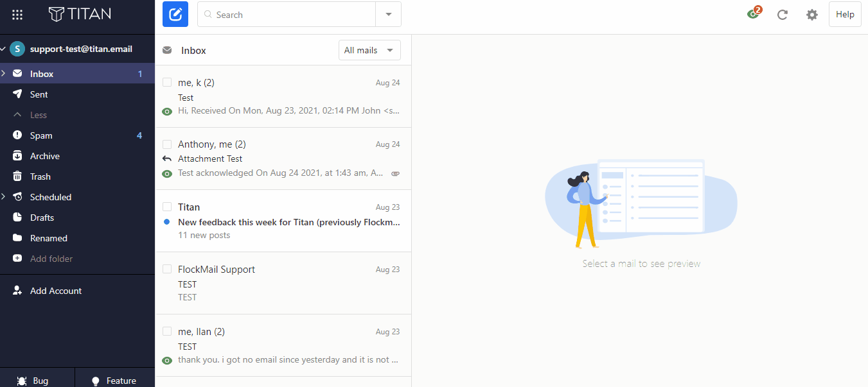This screenshot has height=387, width=868.
Task: Click the support-test@titan.email account name
Action: click(81, 49)
